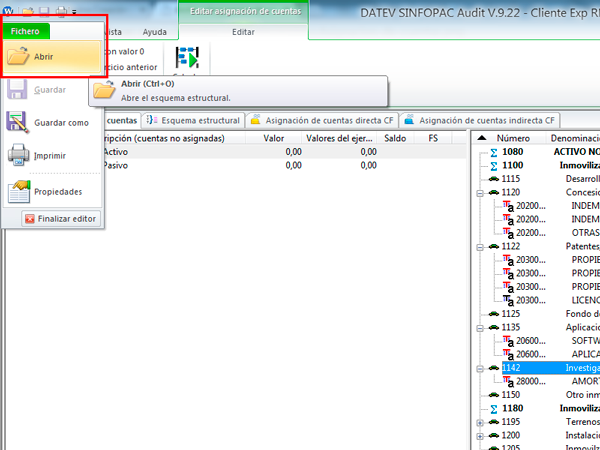Open the Asignación de cuentas directa CF tab
Screen dimensions: 600x450
coord(322,121)
